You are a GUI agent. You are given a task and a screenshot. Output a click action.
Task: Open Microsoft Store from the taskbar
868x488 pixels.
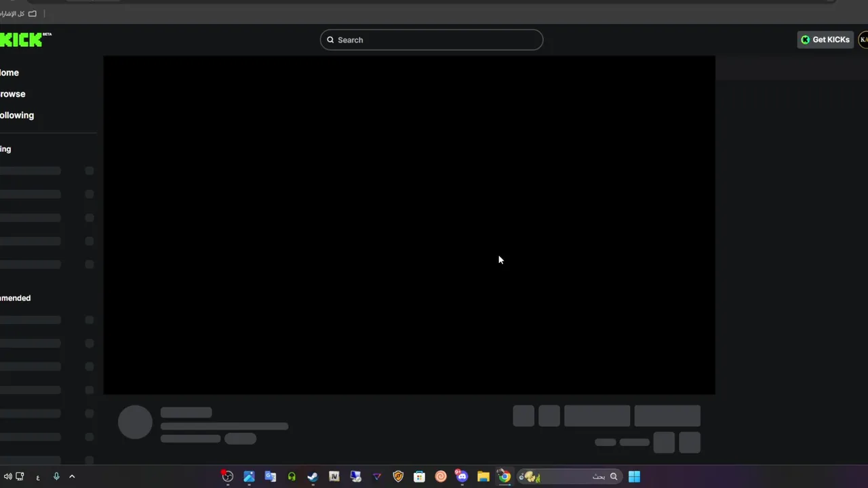click(x=419, y=476)
